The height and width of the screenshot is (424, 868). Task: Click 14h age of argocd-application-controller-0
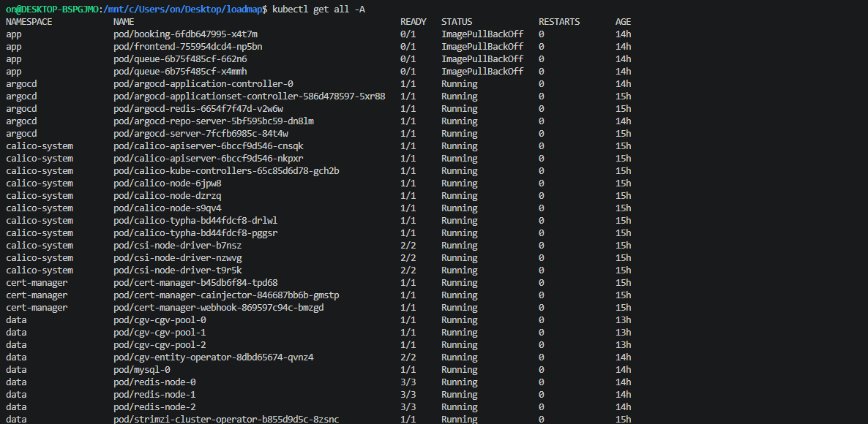coord(623,84)
